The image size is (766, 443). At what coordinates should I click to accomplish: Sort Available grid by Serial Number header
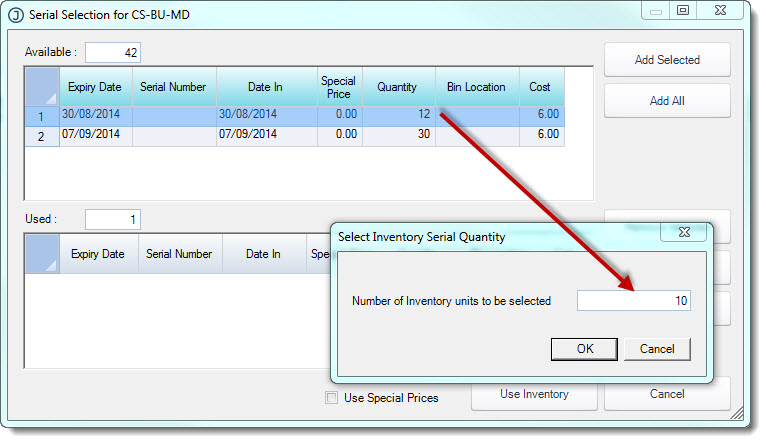point(174,87)
